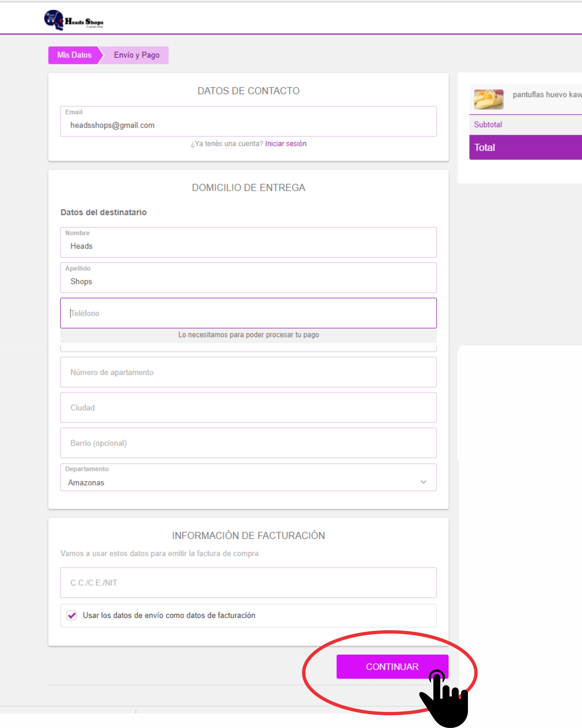This screenshot has height=728, width=582.
Task: Go to the Envío y Pago step
Action: 137,55
